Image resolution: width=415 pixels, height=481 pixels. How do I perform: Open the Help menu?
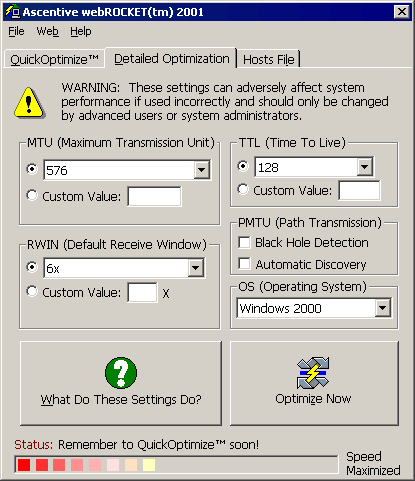(x=81, y=31)
